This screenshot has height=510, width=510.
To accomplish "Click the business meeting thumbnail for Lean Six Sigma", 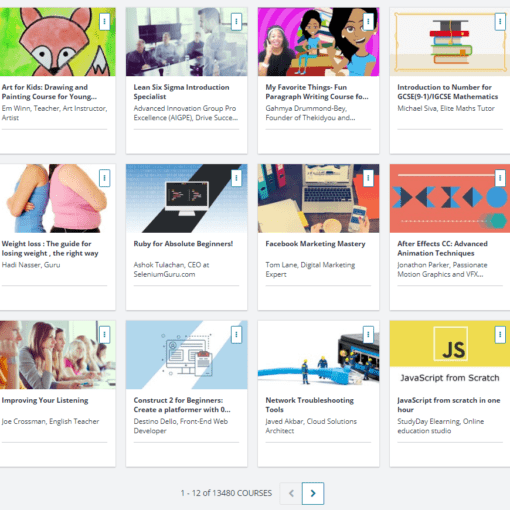I will click(x=186, y=42).
